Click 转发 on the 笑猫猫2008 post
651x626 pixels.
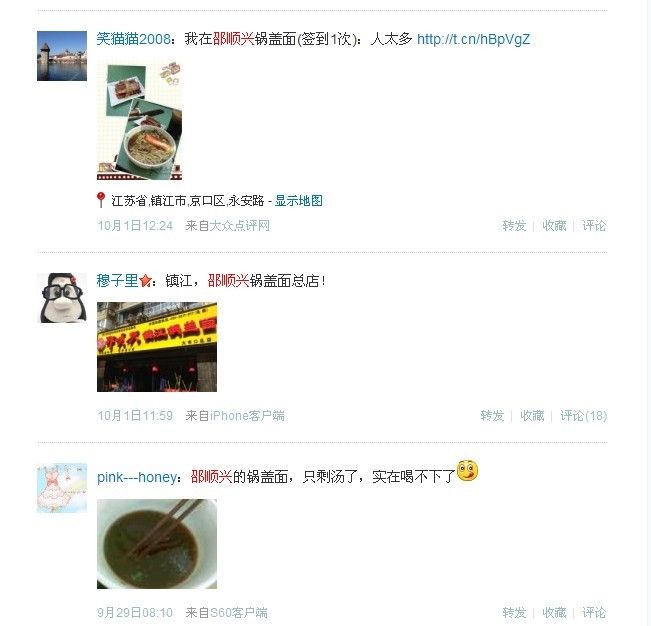(x=514, y=226)
